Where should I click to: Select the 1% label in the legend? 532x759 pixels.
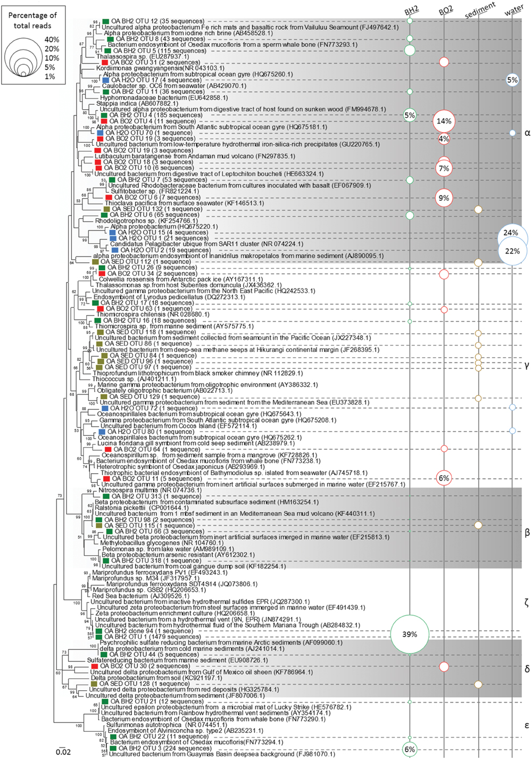[x=50, y=77]
